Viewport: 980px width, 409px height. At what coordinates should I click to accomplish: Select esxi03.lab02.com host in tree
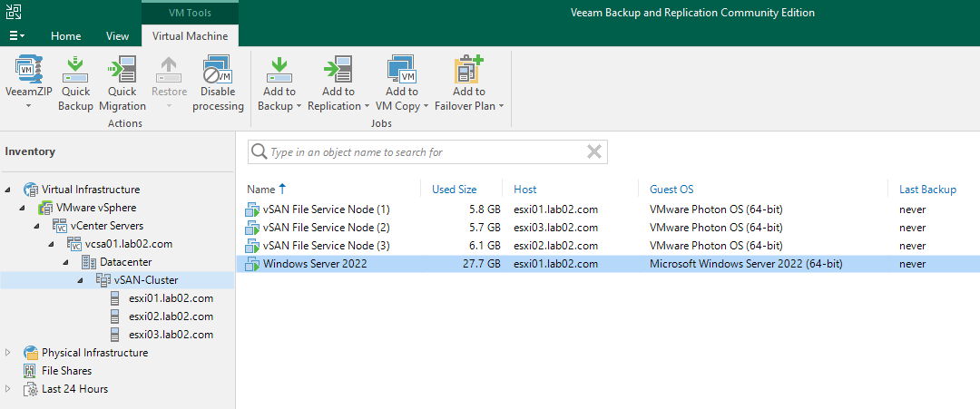pyautogui.click(x=171, y=334)
